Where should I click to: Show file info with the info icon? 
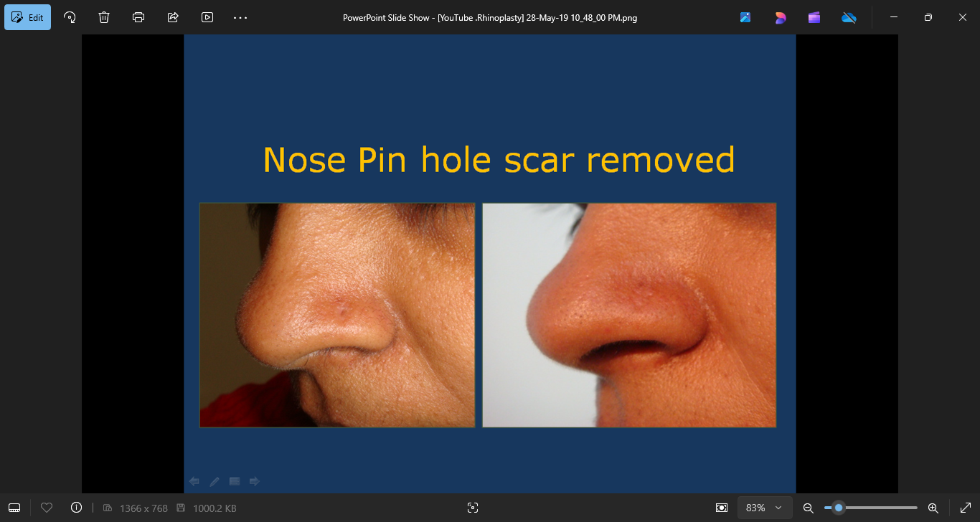tap(77, 508)
